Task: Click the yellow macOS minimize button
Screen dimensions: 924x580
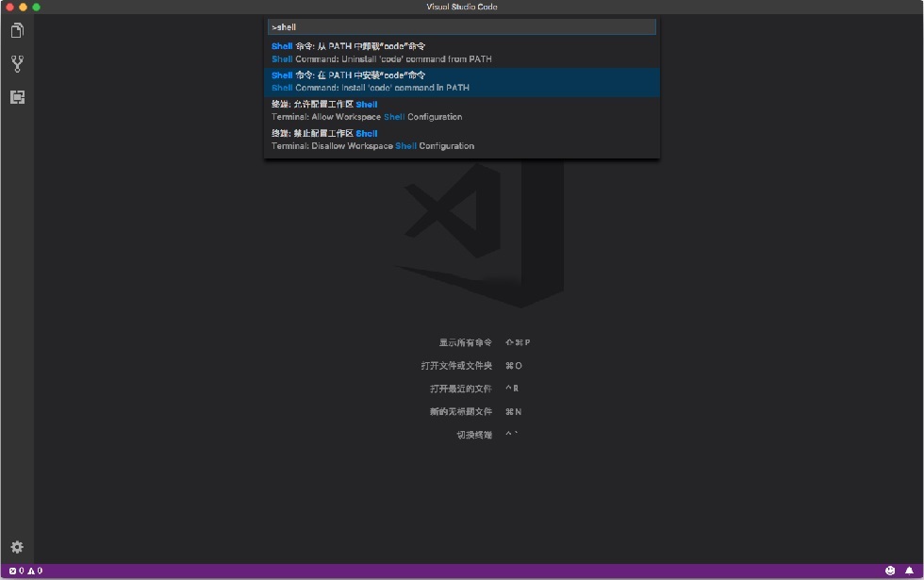Action: [23, 8]
